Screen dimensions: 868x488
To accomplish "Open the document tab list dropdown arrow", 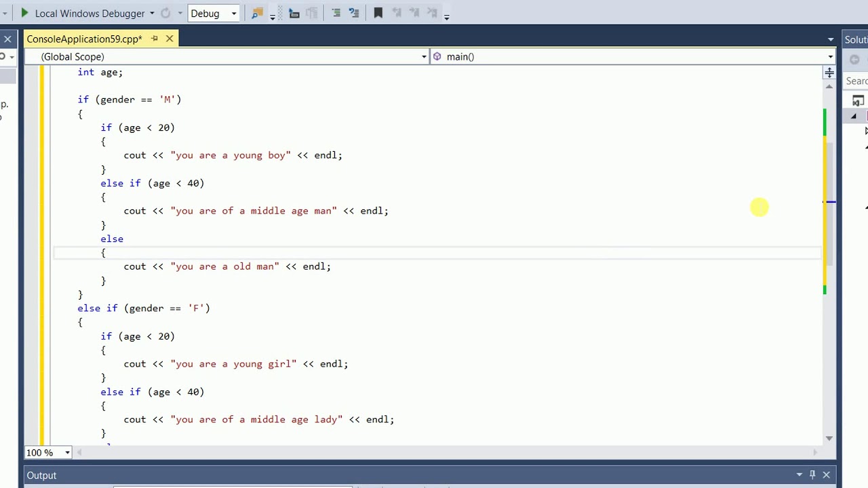I will (x=831, y=39).
